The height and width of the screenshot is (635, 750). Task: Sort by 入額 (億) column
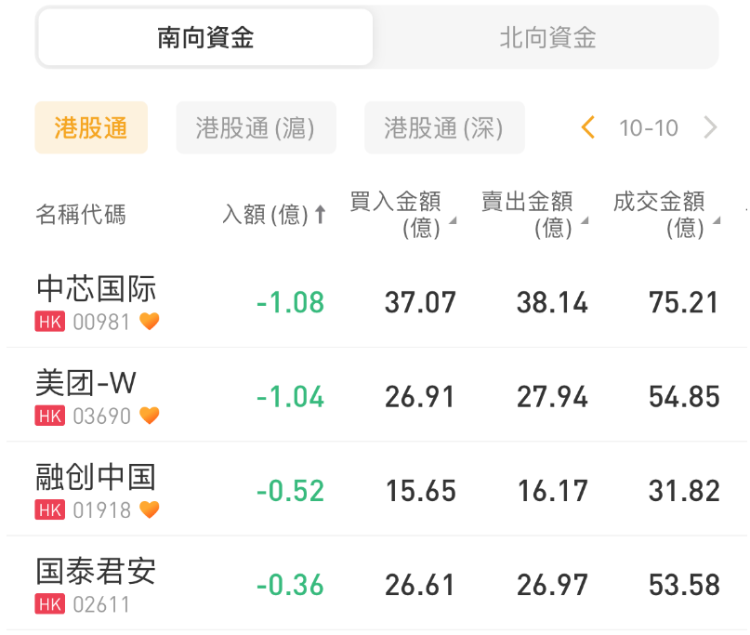click(274, 214)
